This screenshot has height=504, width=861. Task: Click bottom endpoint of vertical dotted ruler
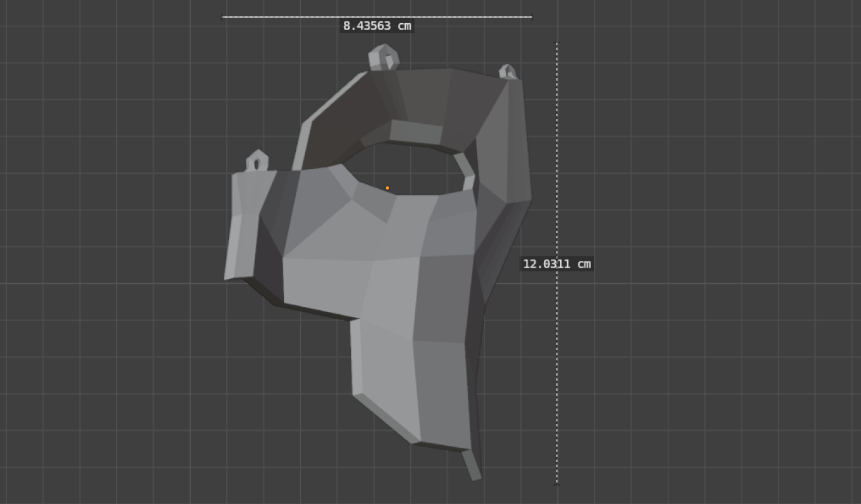point(556,483)
